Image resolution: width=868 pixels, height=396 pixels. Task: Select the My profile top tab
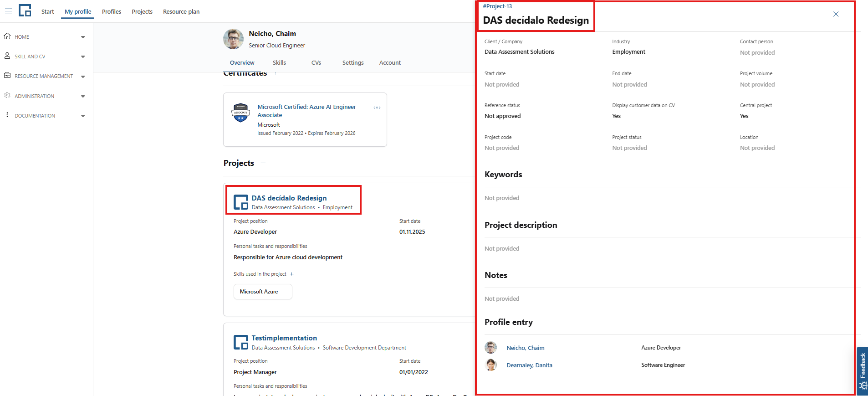pyautogui.click(x=78, y=11)
